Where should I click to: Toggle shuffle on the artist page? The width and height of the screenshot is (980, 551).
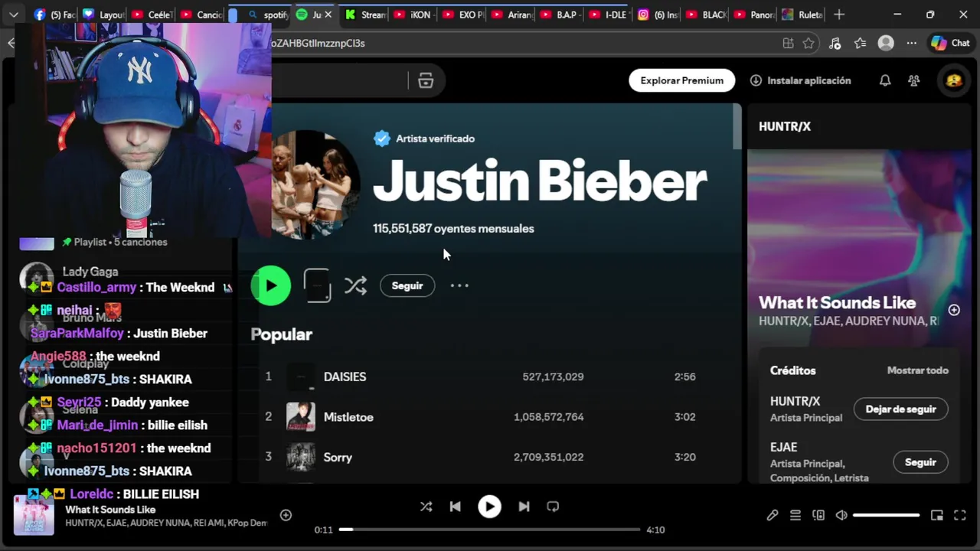[x=355, y=285]
